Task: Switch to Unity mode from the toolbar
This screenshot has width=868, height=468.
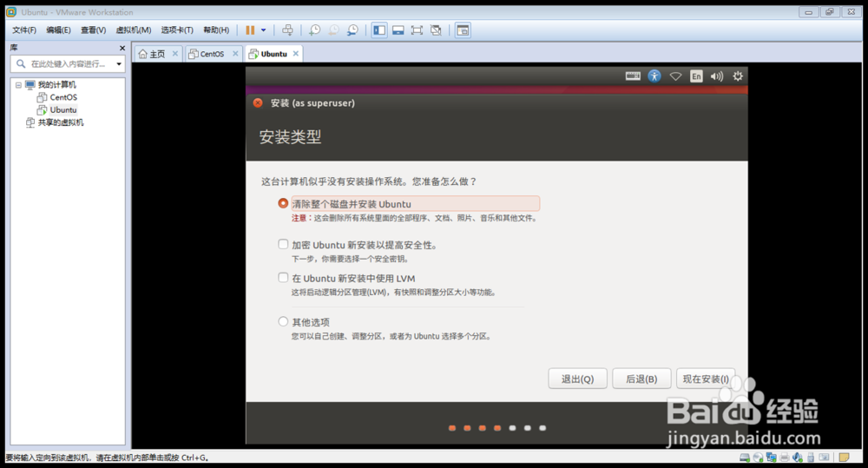Action: [437, 30]
